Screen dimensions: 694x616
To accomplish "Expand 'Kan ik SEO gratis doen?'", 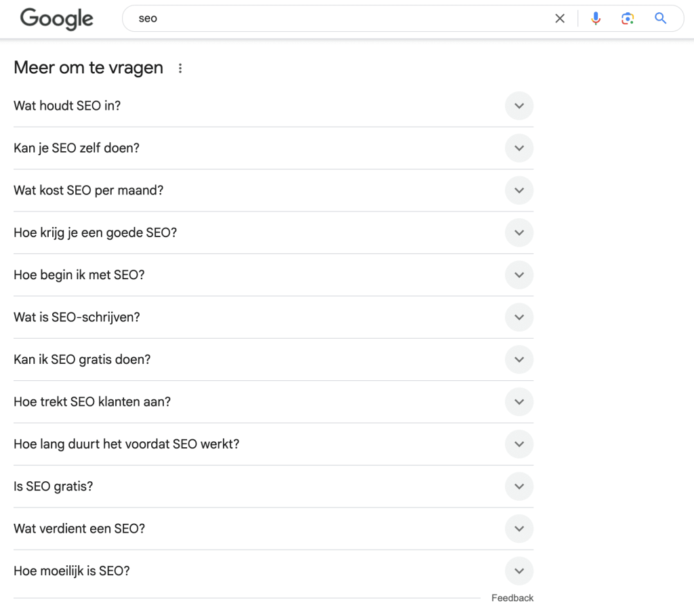I will click(x=518, y=359).
